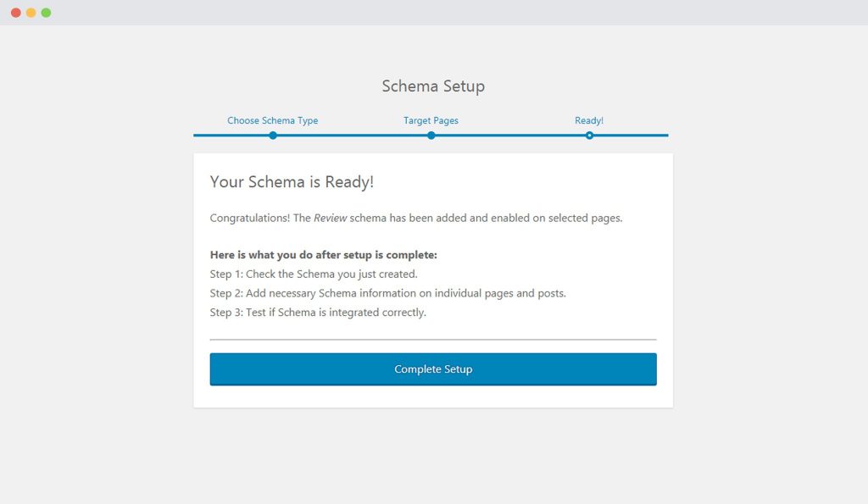This screenshot has width=868, height=504.
Task: Click the hollow circle marker under Ready!
Action: coord(589,136)
